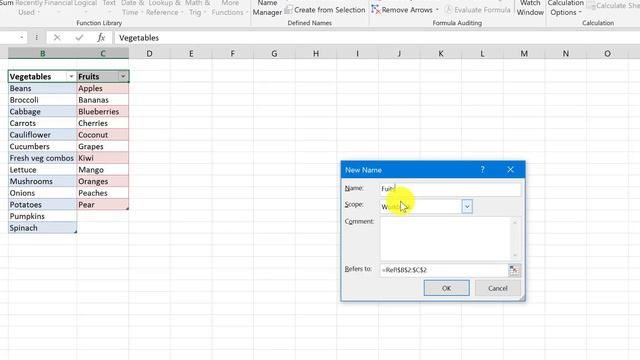The width and height of the screenshot is (640, 360).
Task: Select the Beans cell
Action: pyautogui.click(x=42, y=88)
